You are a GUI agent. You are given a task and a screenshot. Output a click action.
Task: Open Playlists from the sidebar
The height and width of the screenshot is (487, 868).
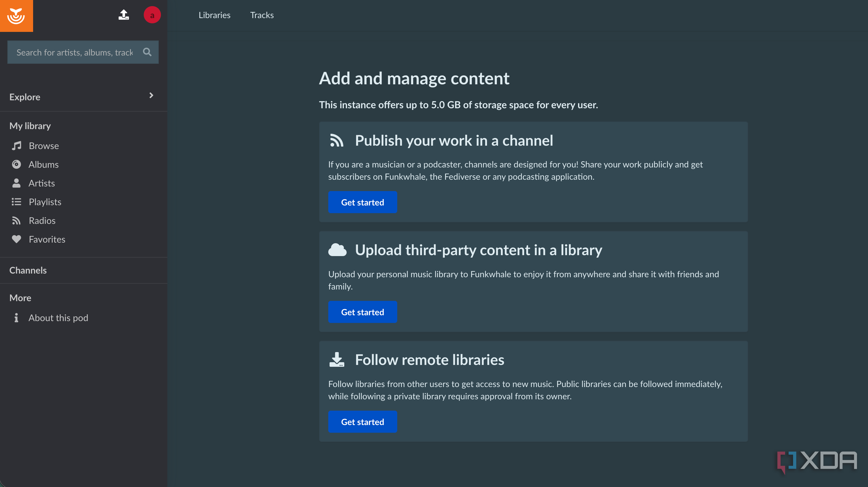[x=45, y=202]
